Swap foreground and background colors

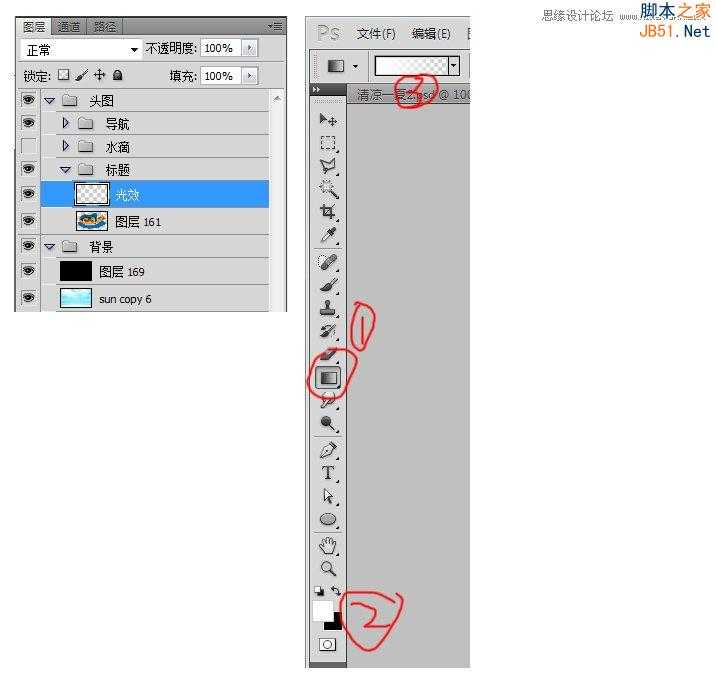point(336,590)
